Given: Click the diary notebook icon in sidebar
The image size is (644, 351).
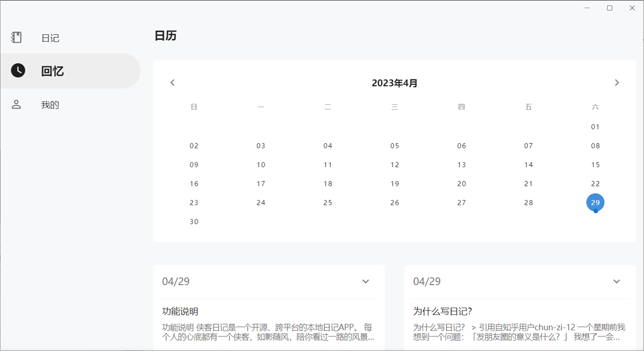Looking at the screenshot, I should (x=17, y=37).
